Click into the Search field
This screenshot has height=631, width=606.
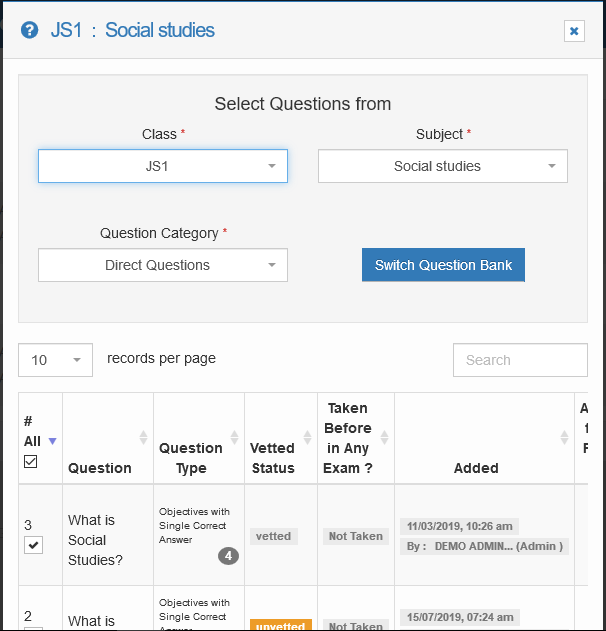520,360
